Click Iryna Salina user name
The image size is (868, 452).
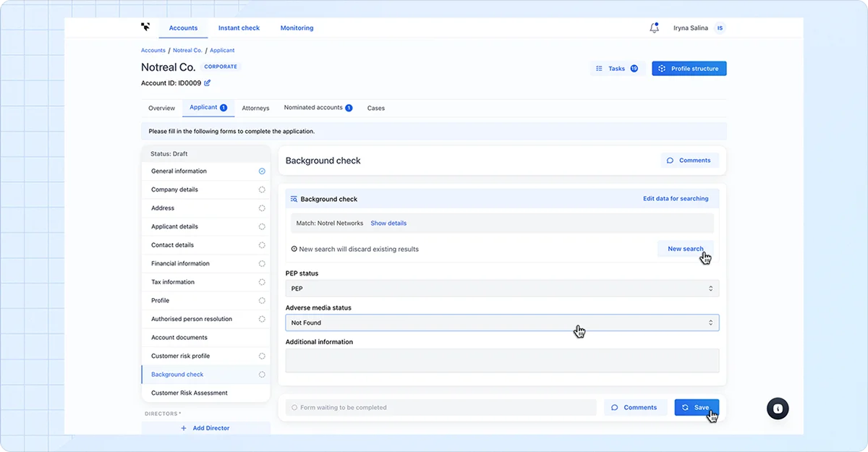691,28
